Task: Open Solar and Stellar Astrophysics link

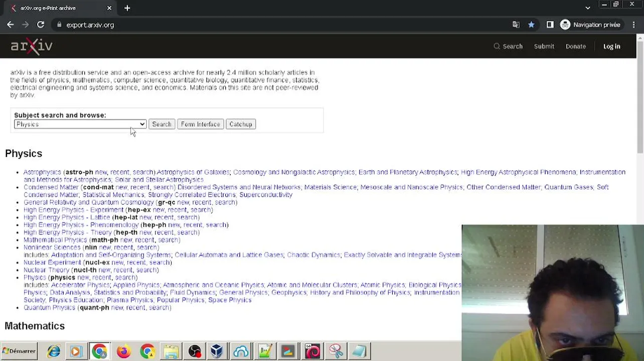Action: [159, 179]
